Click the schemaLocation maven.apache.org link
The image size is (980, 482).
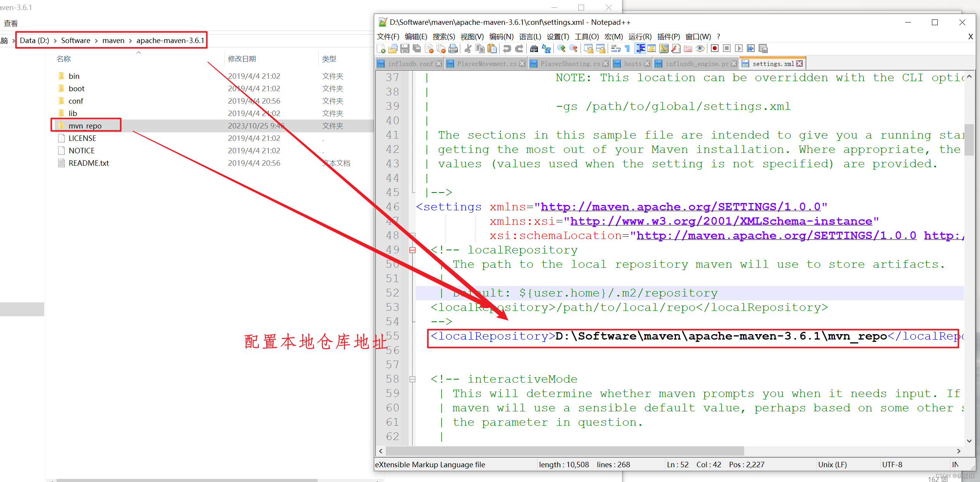[x=776, y=236]
